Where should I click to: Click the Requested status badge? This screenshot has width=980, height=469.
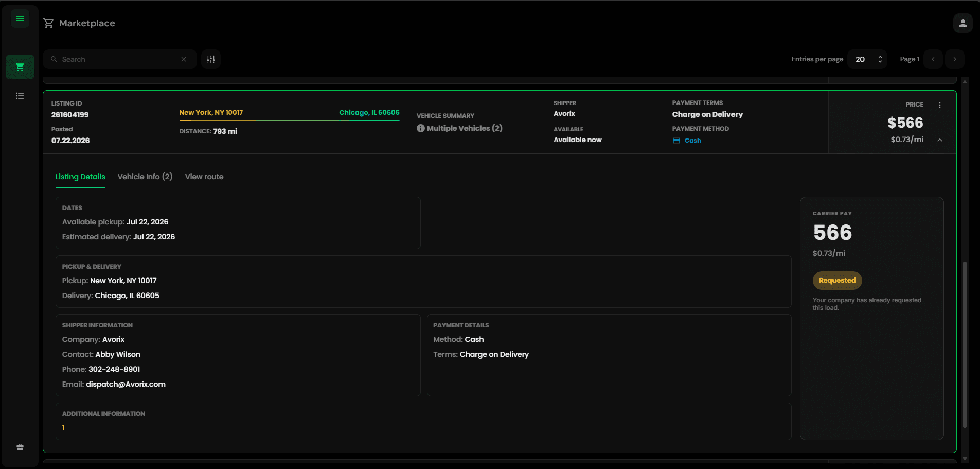(838, 281)
